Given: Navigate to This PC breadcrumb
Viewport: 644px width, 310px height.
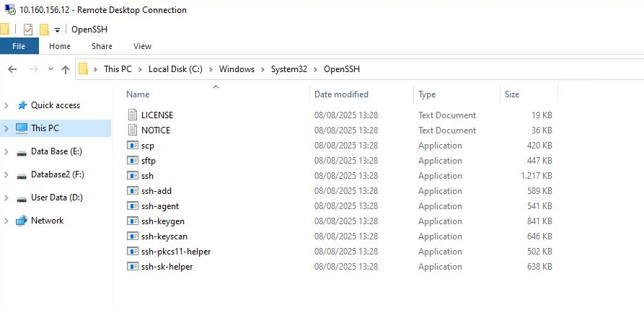Looking at the screenshot, I should pos(118,69).
